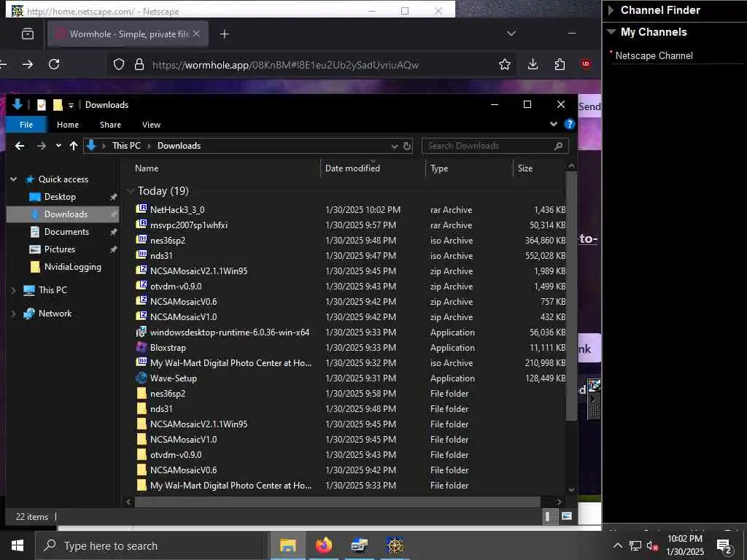Image resolution: width=747 pixels, height=560 pixels.
Task: Open Firefox downloads panel icon
Action: [x=533, y=64]
